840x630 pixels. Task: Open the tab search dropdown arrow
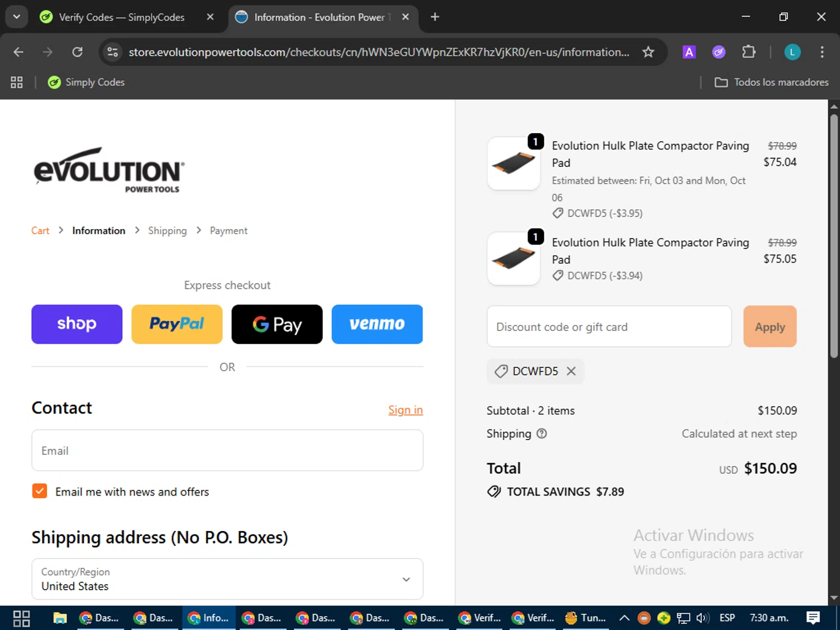[x=17, y=17]
